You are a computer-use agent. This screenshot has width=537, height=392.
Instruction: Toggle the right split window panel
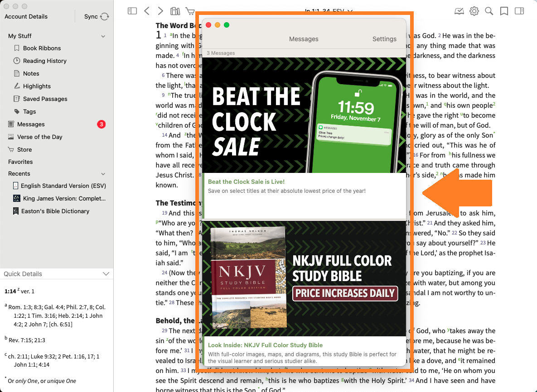[519, 11]
